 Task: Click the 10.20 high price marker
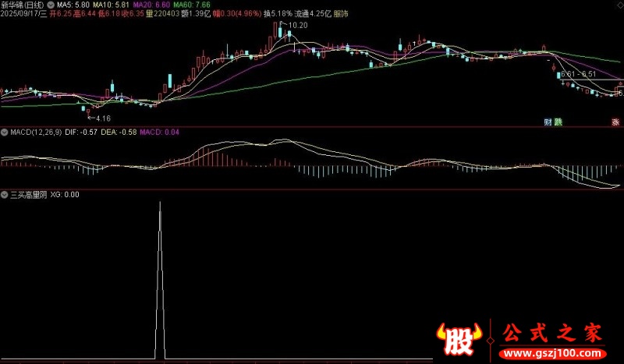pos(297,26)
